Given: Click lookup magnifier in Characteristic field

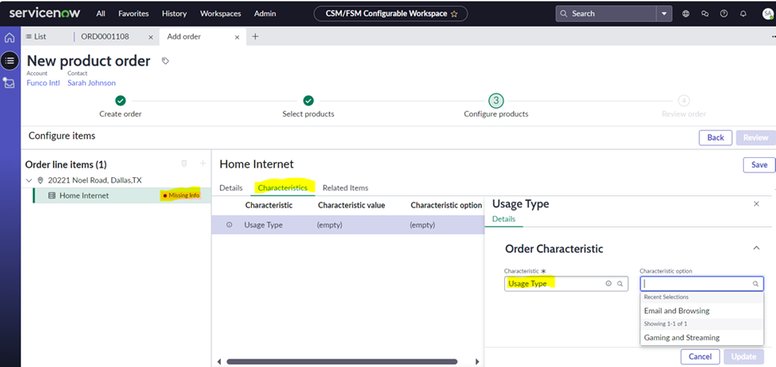Looking at the screenshot, I should (x=620, y=284).
